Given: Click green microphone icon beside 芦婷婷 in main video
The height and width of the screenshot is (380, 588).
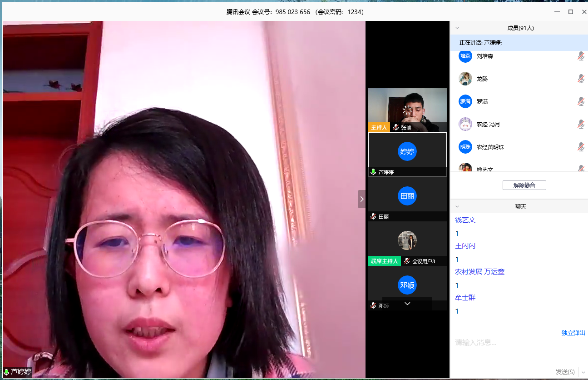Looking at the screenshot, I should pos(6,372).
